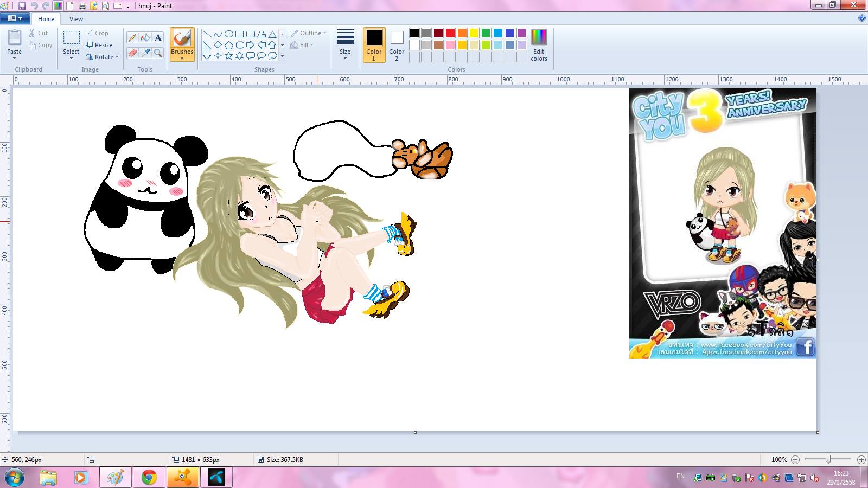Image resolution: width=868 pixels, height=488 pixels.
Task: Switch to the View tab
Action: (x=76, y=19)
